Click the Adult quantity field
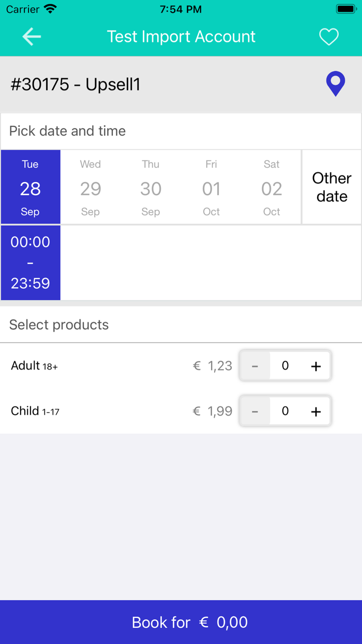362x644 pixels. 285,366
